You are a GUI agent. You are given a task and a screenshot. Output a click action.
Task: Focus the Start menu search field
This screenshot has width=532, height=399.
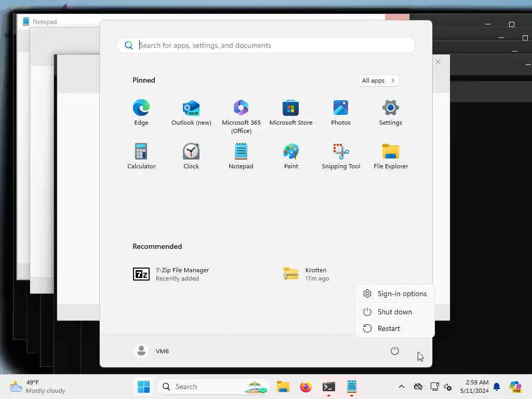pyautogui.click(x=266, y=45)
